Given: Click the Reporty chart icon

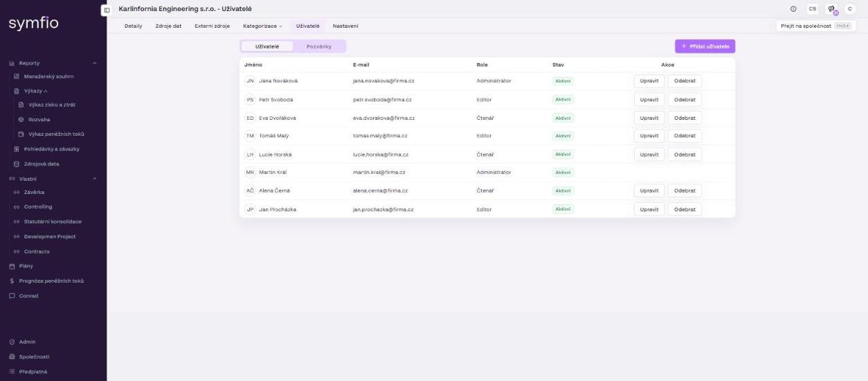Looking at the screenshot, I should point(12,63).
